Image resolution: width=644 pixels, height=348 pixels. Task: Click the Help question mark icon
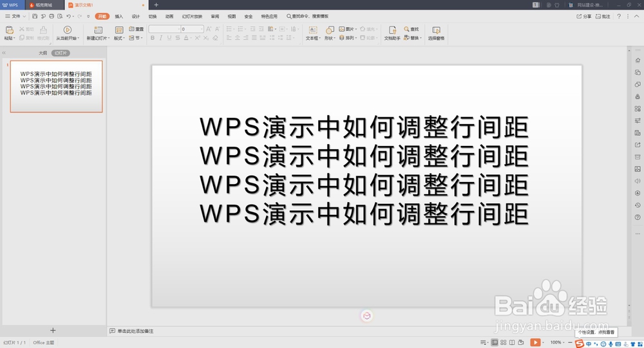619,17
